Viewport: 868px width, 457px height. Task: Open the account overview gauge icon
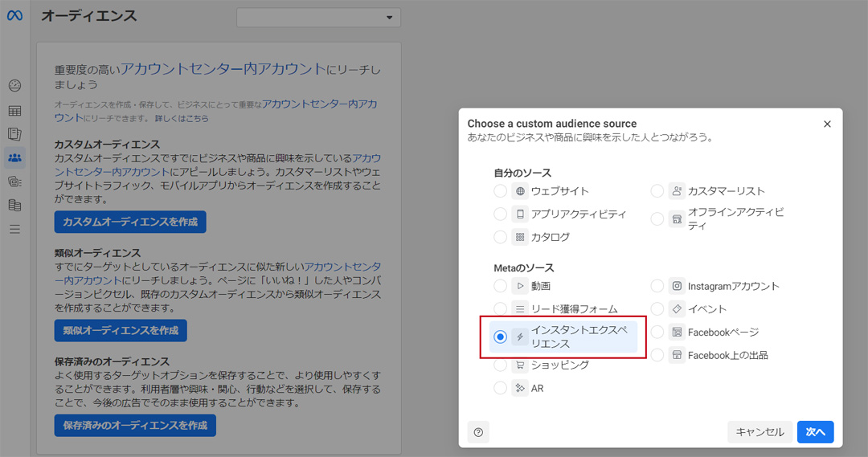(x=14, y=86)
